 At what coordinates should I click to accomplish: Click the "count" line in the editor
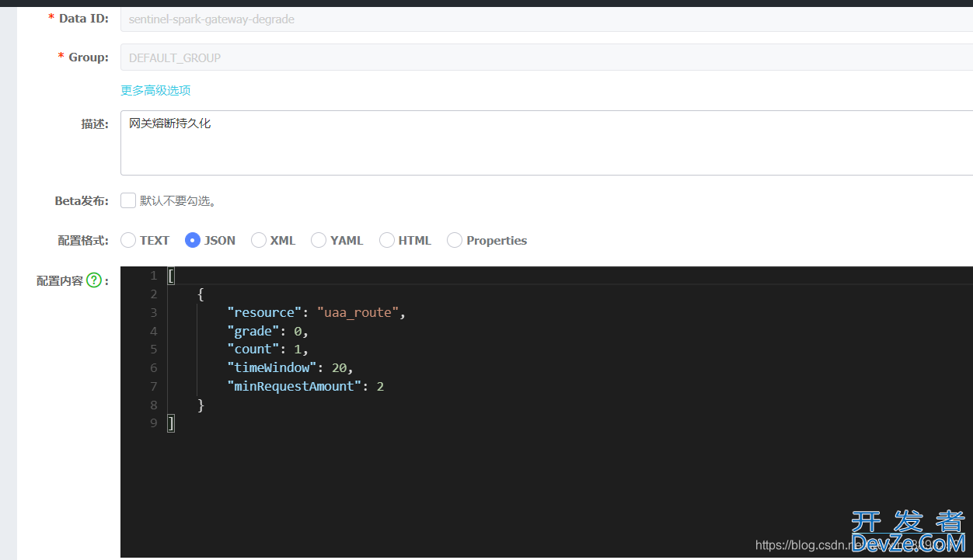[268, 350]
